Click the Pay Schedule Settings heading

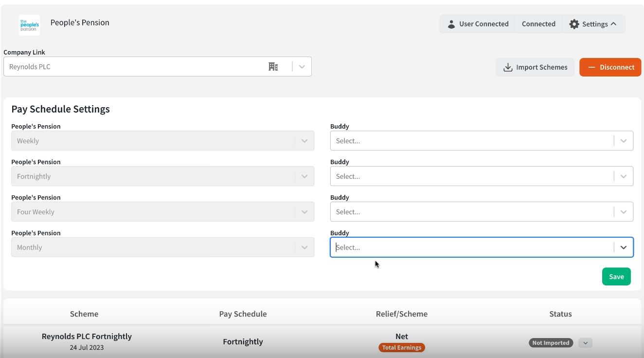[60, 109]
